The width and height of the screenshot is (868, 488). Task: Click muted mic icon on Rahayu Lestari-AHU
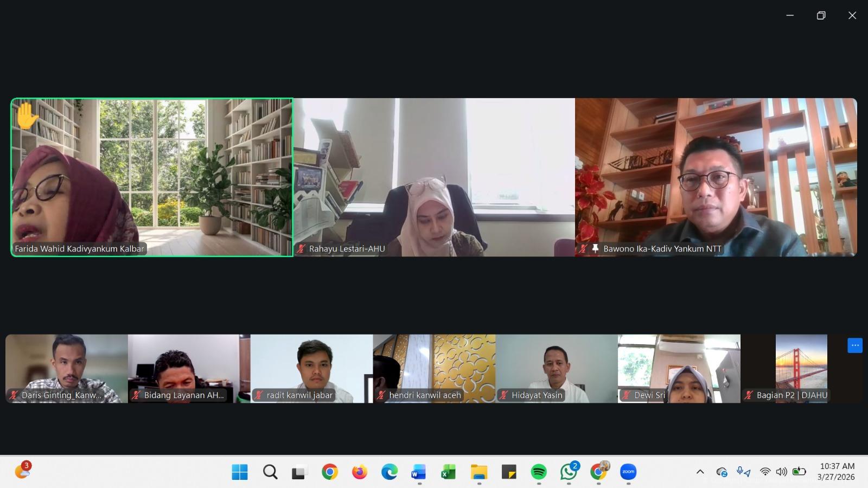(301, 249)
